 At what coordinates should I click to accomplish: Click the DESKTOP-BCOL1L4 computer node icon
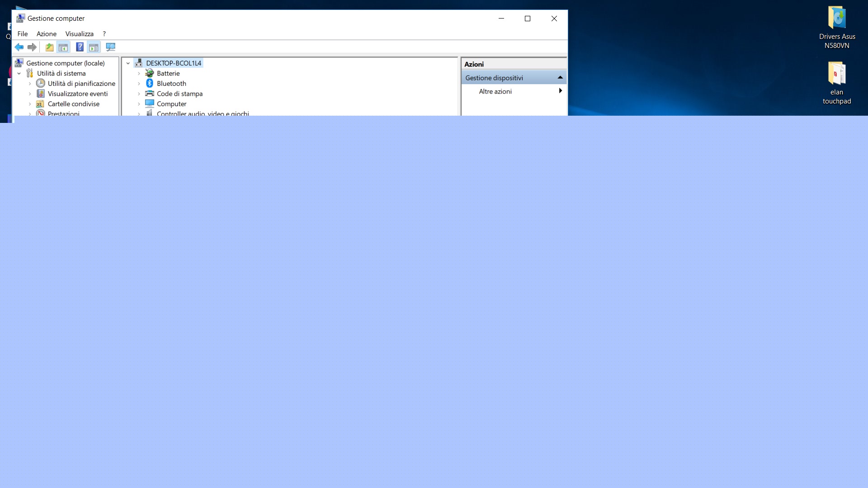pyautogui.click(x=139, y=63)
